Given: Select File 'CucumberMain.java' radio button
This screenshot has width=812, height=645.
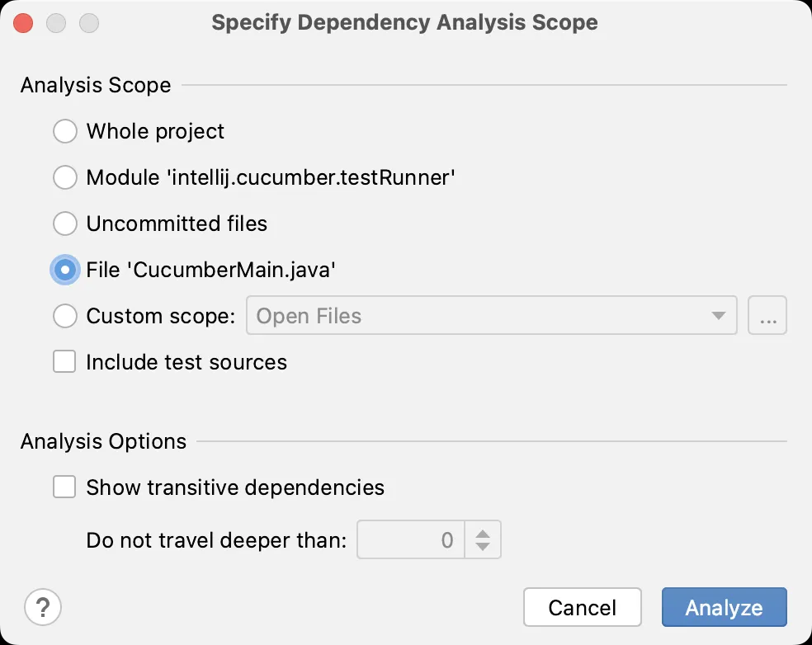Looking at the screenshot, I should tap(65, 270).
